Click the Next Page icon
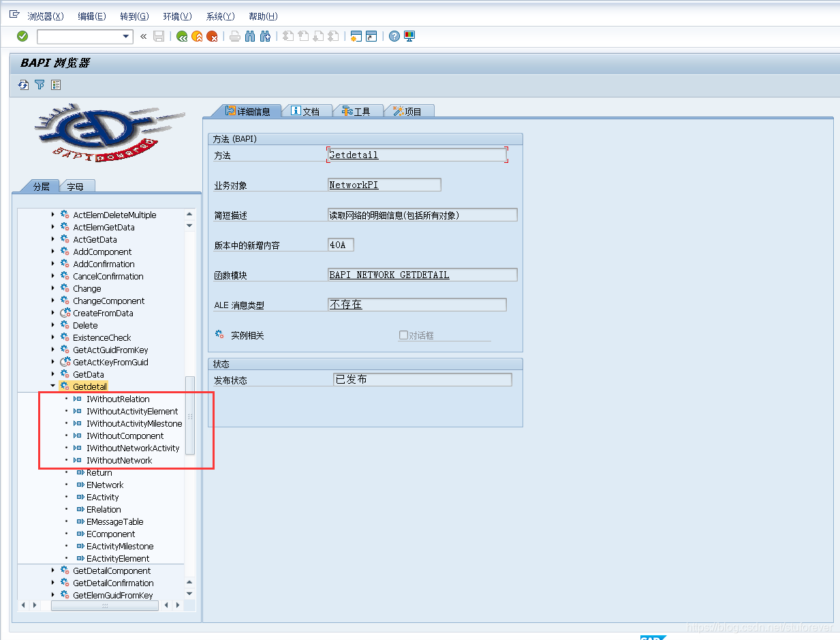 point(318,36)
